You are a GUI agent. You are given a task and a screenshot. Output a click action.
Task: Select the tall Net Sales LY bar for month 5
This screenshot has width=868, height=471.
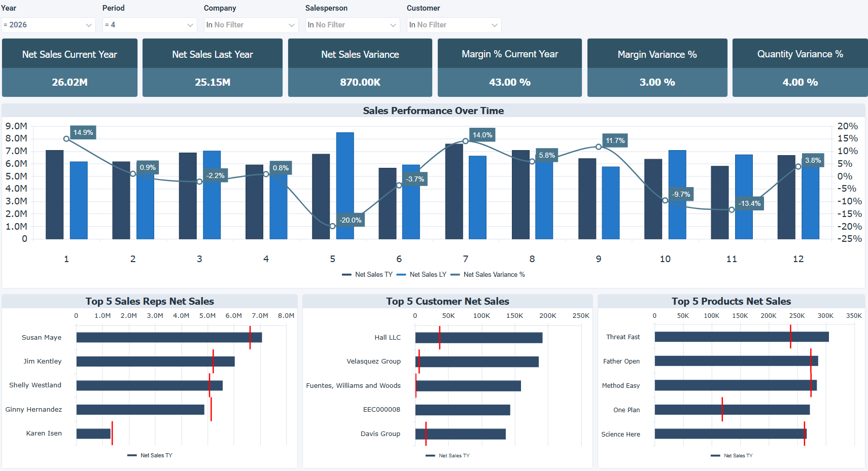click(345, 186)
